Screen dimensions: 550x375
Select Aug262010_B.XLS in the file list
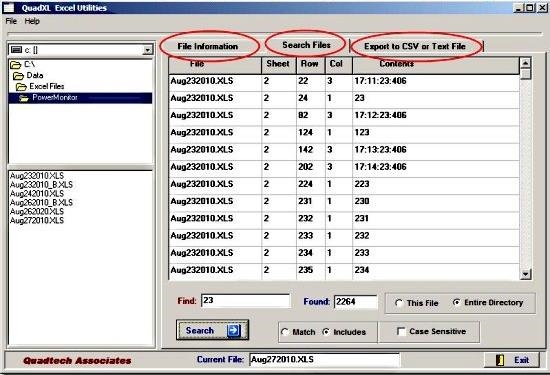41,203
